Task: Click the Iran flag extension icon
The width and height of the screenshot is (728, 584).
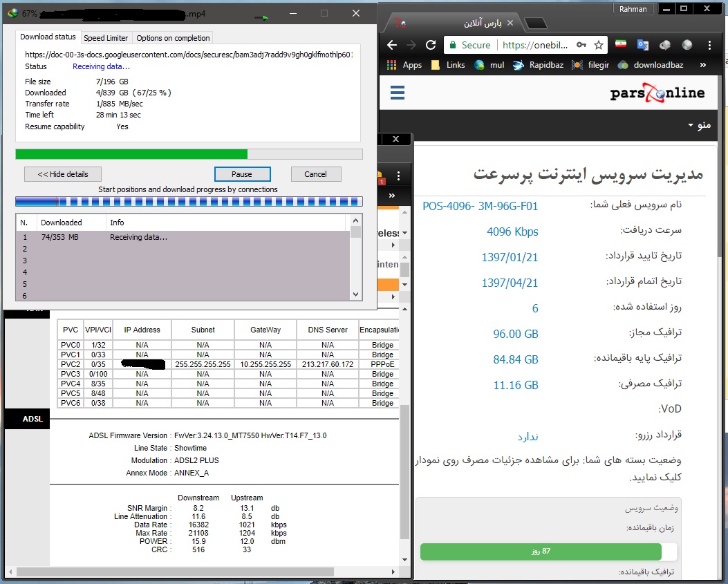Action: click(621, 44)
